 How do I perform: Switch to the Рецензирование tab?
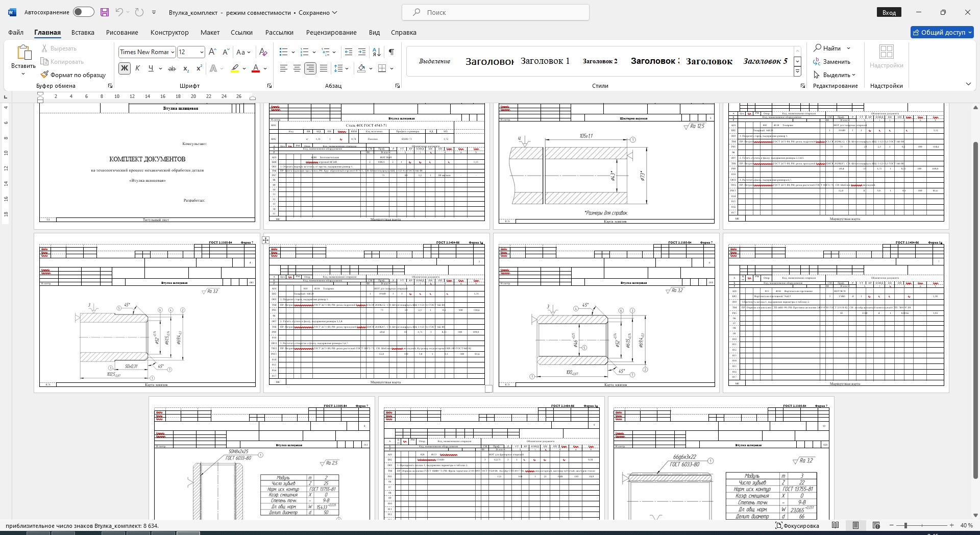pyautogui.click(x=331, y=32)
